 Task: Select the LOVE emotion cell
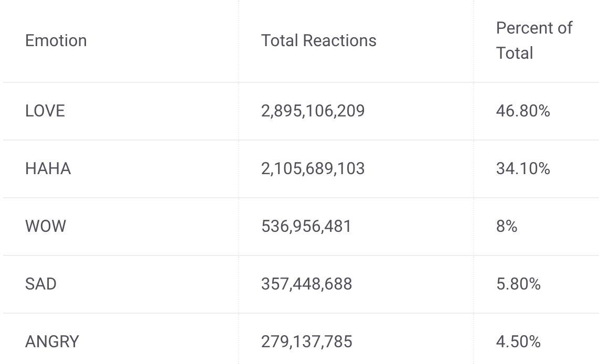click(x=45, y=111)
